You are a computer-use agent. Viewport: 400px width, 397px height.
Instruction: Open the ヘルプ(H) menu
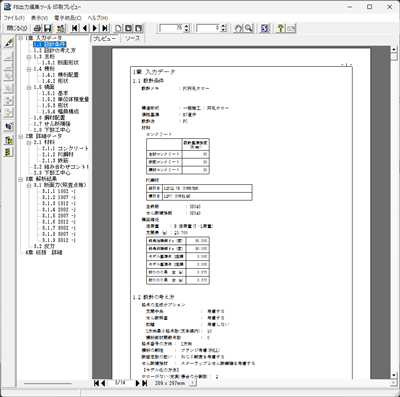(98, 18)
